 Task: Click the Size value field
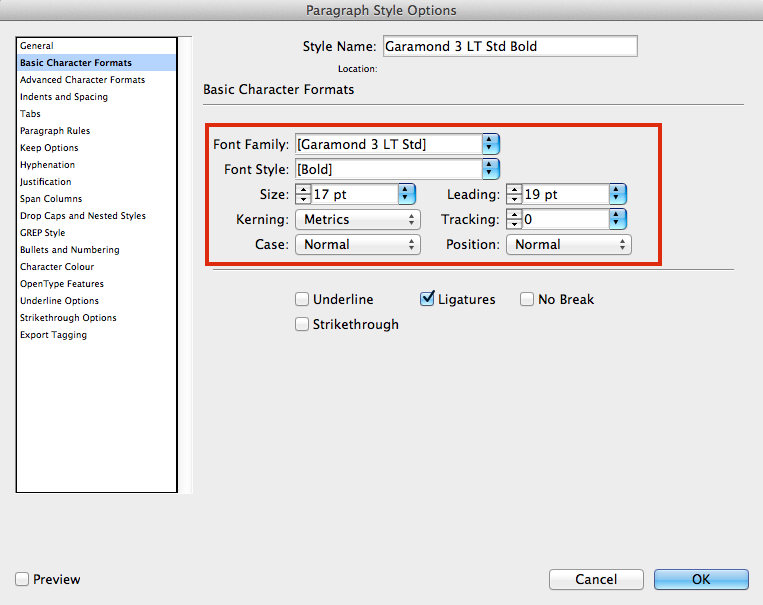tap(355, 195)
